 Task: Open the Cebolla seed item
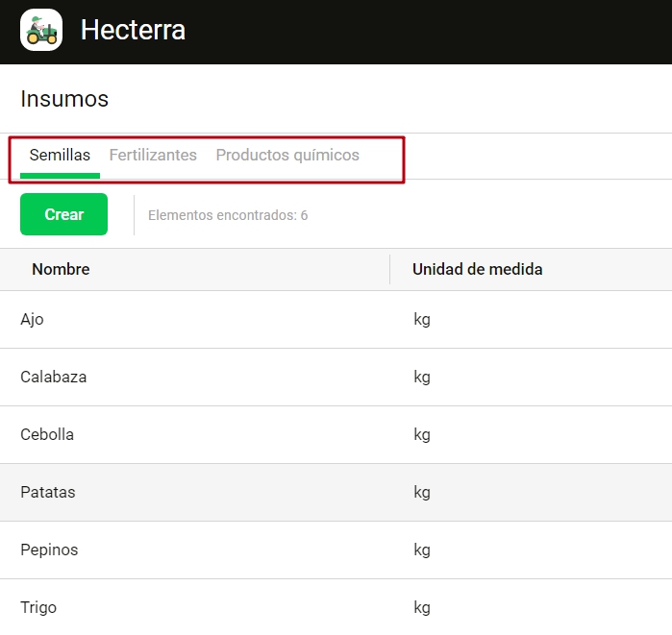47,435
